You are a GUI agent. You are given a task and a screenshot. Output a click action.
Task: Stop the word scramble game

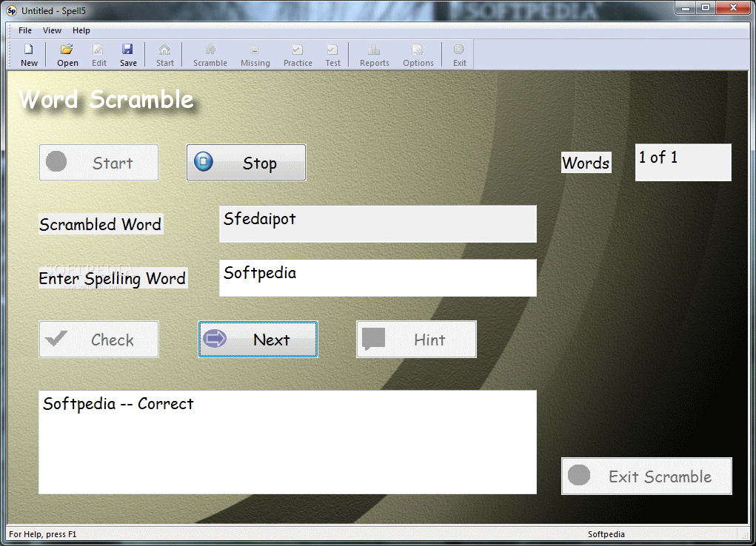coord(246,163)
